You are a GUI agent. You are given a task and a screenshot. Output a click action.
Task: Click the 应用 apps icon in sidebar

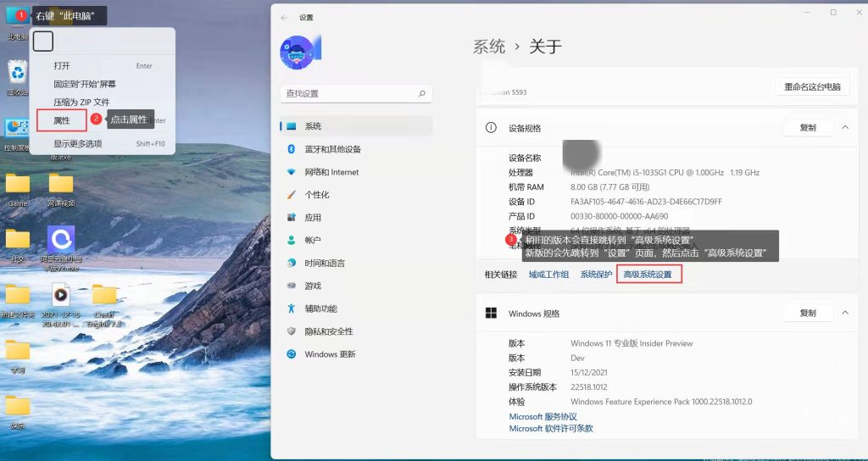coord(292,218)
